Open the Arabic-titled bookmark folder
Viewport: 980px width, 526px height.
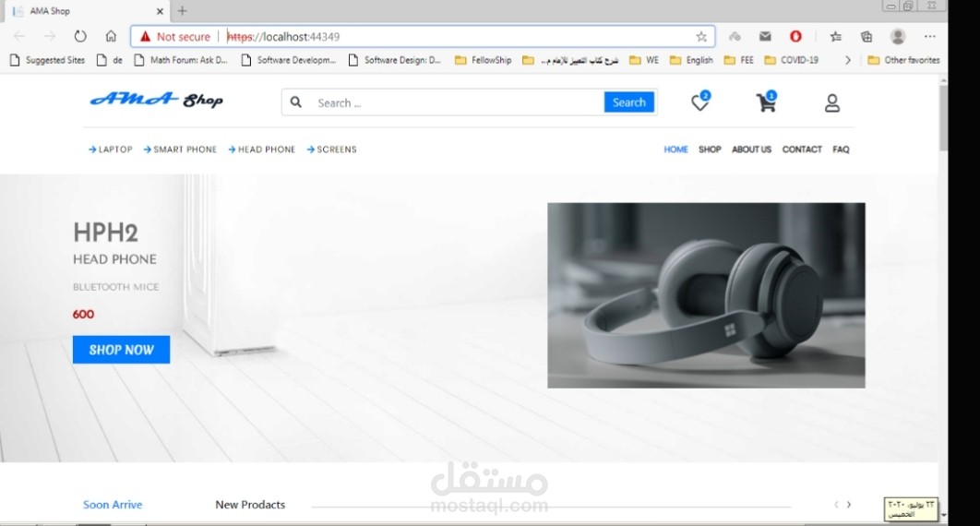point(570,60)
